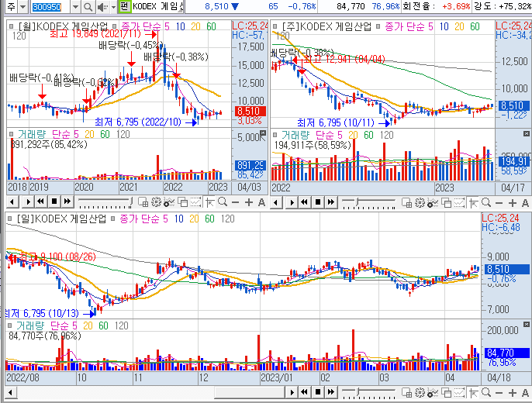Open daily chart settings gear icon

click(x=420, y=393)
